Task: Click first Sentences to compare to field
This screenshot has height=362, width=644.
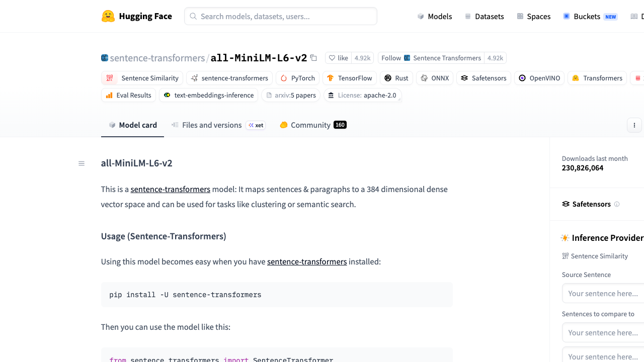Action: [603, 332]
